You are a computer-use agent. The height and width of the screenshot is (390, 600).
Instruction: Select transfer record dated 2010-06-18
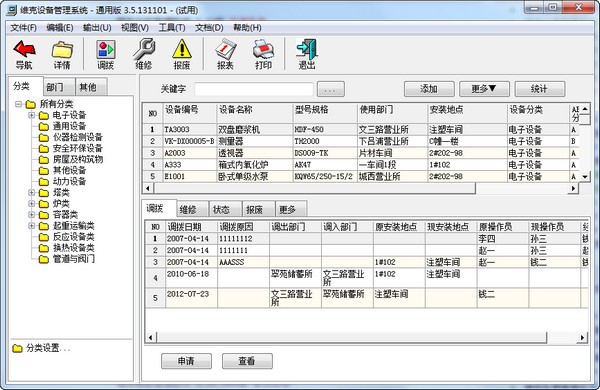(x=366, y=278)
